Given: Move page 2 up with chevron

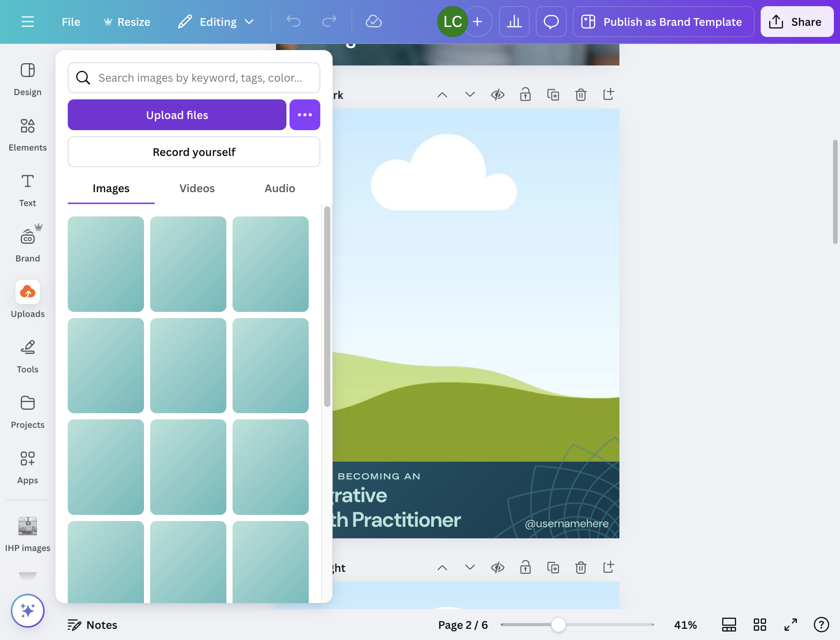Looking at the screenshot, I should pos(442,95).
